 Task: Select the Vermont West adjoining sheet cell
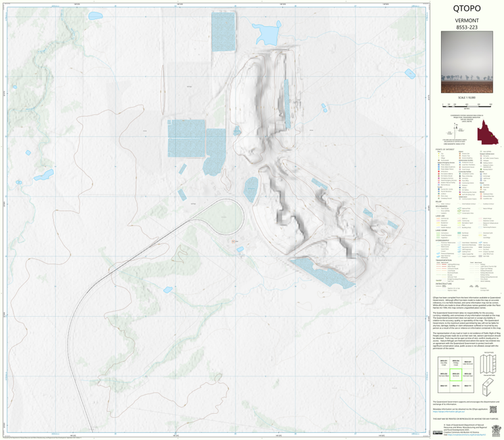(x=444, y=374)
